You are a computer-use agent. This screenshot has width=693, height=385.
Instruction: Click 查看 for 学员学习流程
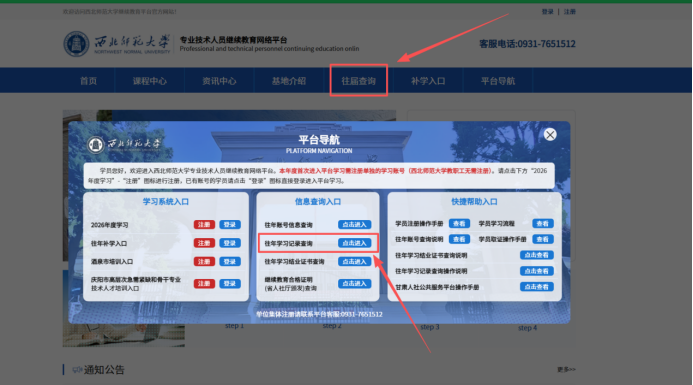point(543,224)
